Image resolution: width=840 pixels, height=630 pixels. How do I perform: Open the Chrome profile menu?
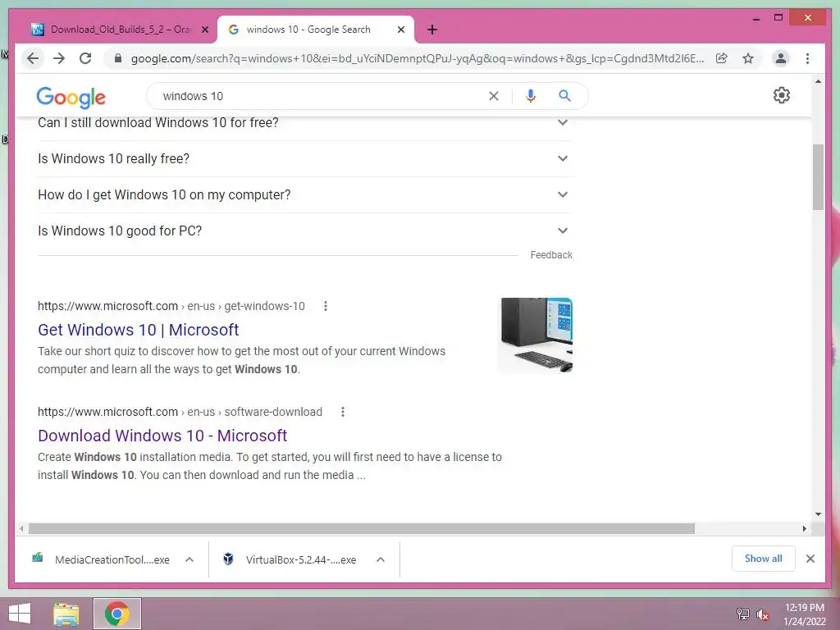click(x=781, y=58)
